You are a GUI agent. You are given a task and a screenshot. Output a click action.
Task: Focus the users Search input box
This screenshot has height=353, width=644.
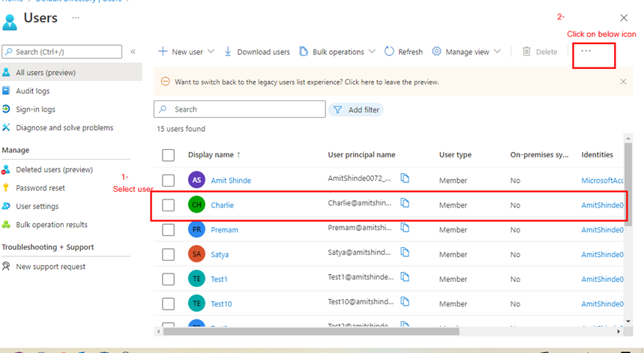240,109
